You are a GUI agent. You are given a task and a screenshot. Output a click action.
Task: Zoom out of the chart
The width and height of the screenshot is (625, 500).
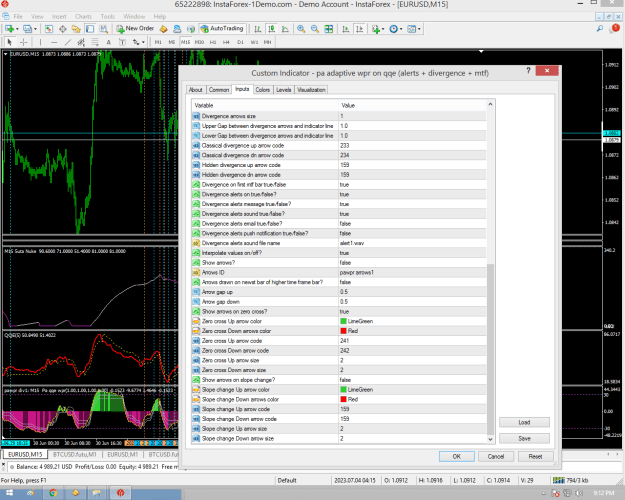point(315,29)
